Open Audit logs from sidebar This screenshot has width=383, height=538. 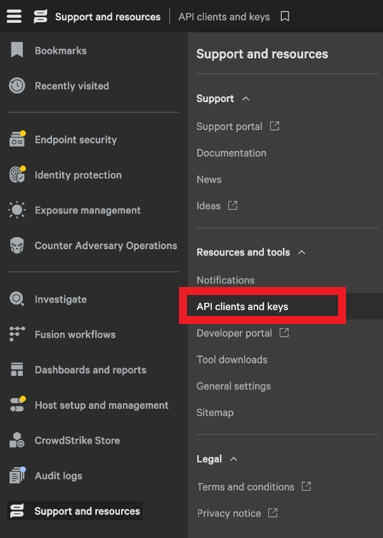click(x=58, y=476)
